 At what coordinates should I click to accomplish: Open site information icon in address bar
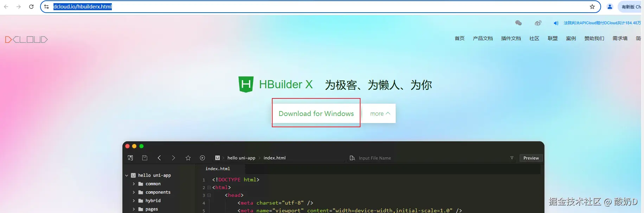coord(46,7)
